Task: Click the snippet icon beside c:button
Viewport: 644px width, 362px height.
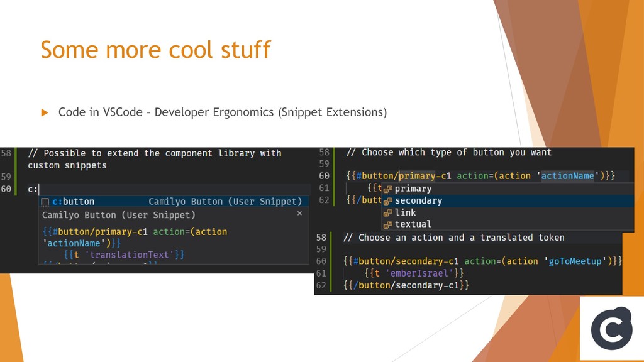Action: click(x=45, y=202)
